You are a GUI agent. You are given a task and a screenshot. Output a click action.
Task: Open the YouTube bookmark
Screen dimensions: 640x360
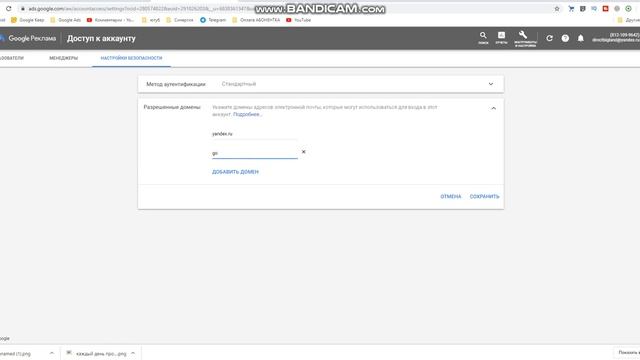click(x=298, y=20)
